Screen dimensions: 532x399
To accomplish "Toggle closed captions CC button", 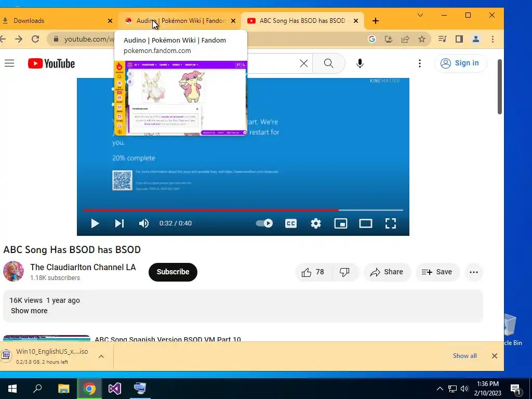I will 291,223.
